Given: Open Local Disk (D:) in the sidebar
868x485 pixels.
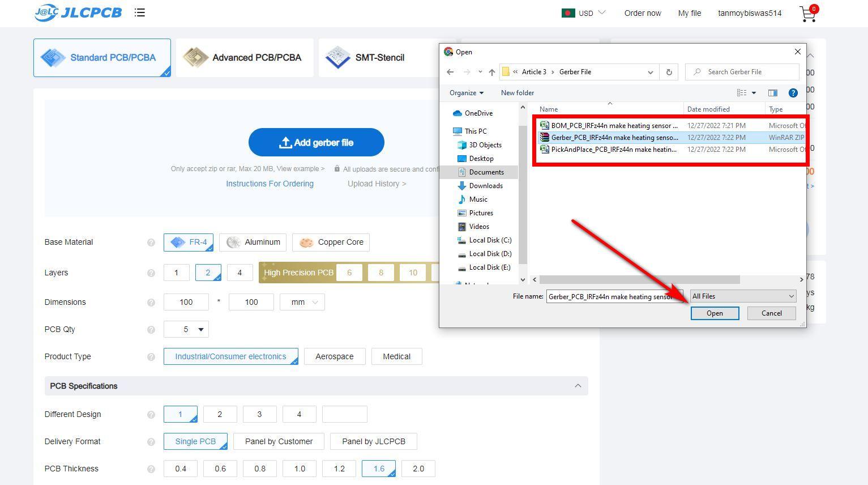Looking at the screenshot, I should [x=484, y=254].
